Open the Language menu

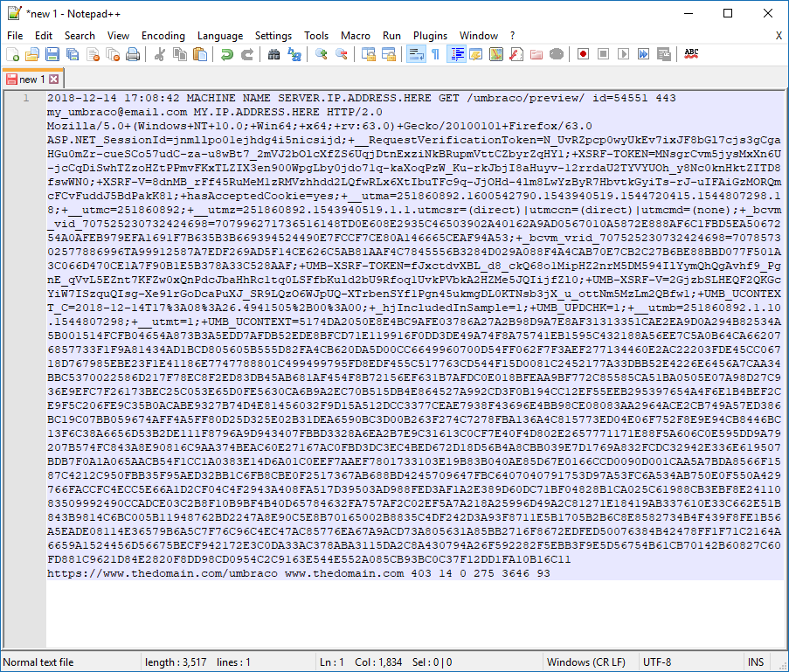(x=220, y=36)
